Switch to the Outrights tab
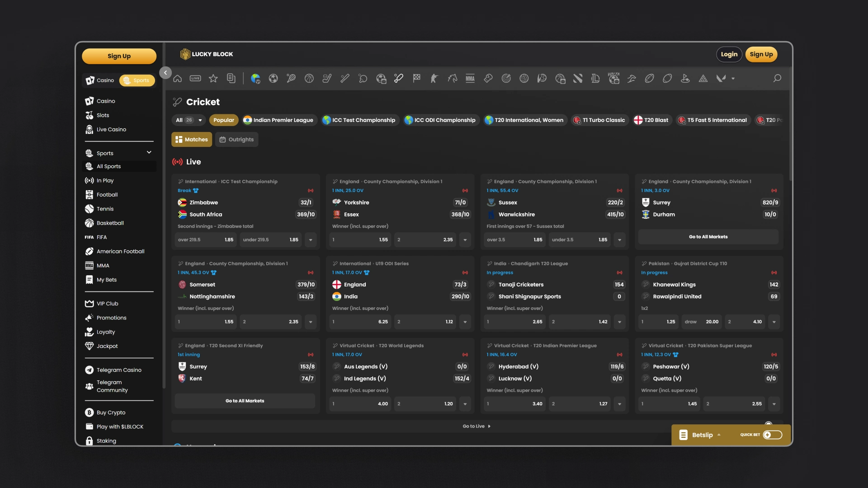Image resolution: width=868 pixels, height=488 pixels. tap(236, 140)
